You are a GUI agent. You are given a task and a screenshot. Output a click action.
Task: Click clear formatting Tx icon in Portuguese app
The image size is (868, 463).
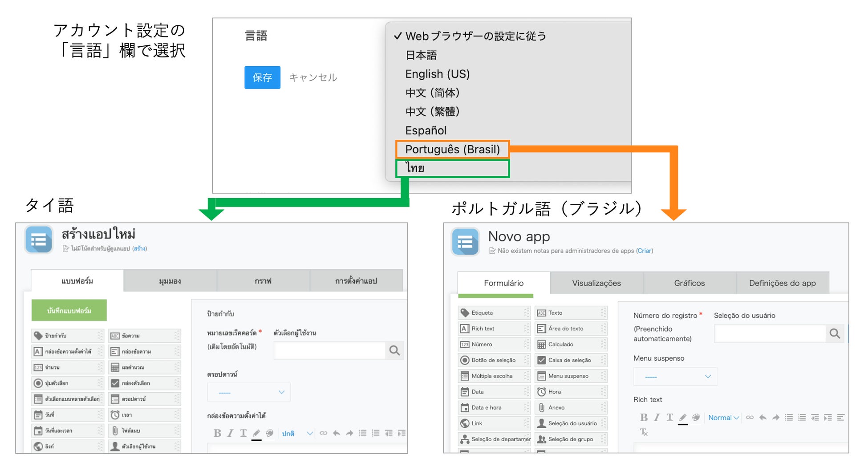coord(644,432)
